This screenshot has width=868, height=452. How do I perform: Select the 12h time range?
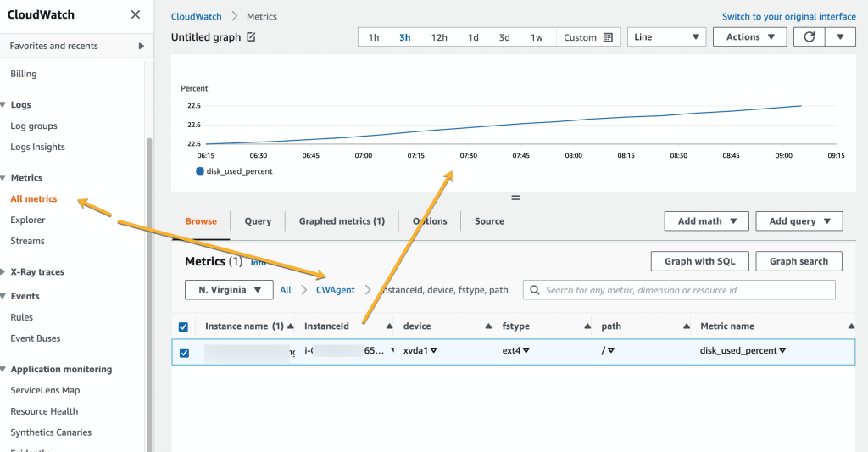click(439, 37)
